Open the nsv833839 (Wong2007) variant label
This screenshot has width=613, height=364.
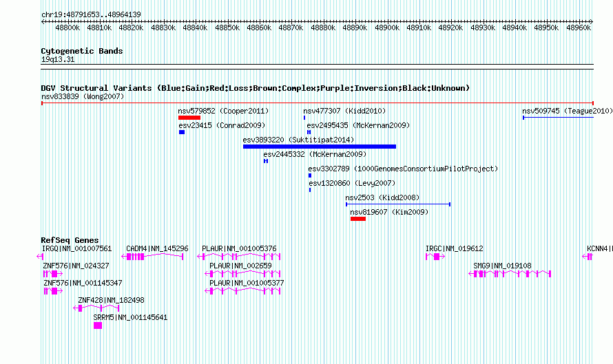tap(83, 96)
